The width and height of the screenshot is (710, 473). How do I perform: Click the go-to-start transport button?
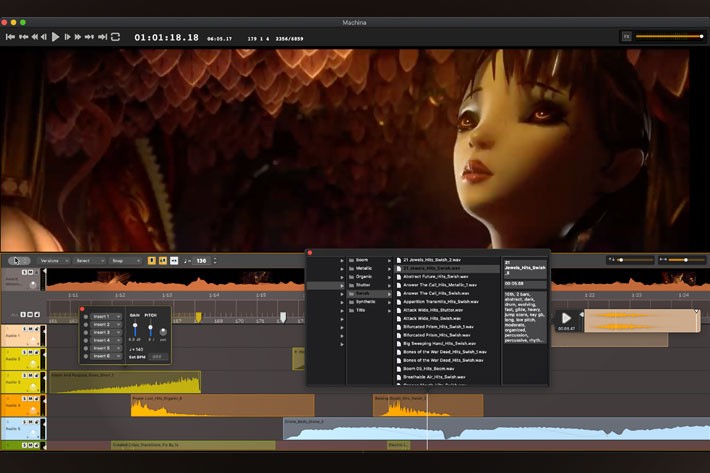[10, 37]
